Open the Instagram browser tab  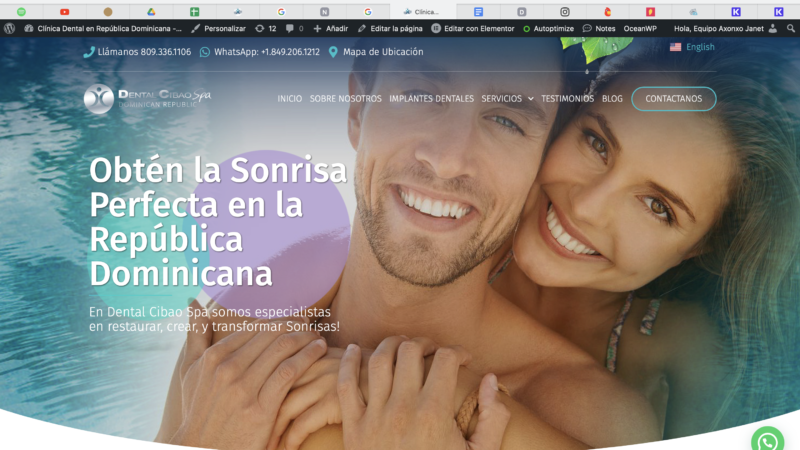(565, 11)
